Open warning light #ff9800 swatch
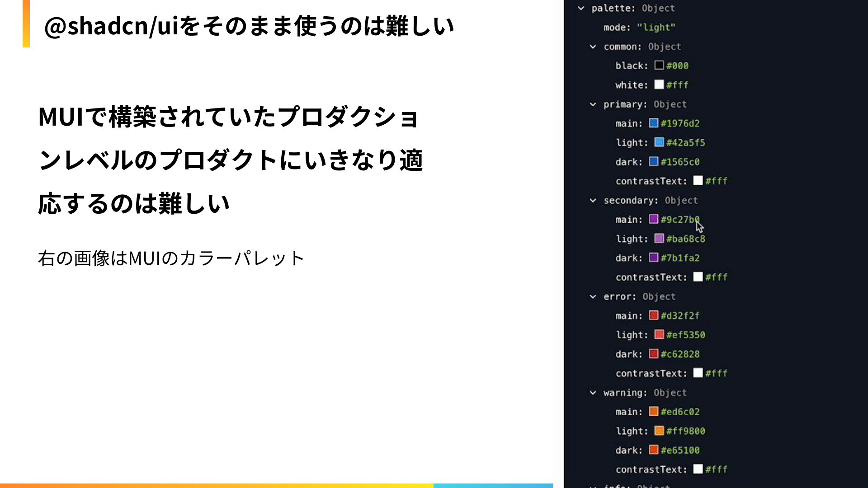 click(659, 431)
